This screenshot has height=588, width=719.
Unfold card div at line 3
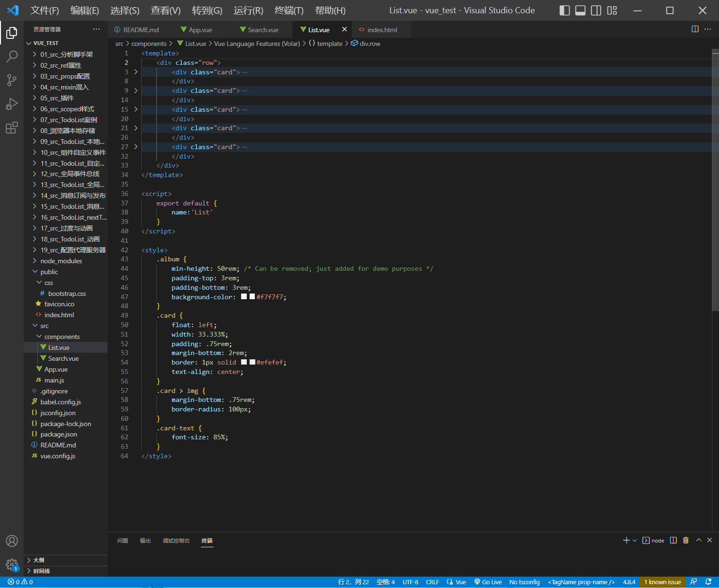pyautogui.click(x=136, y=72)
